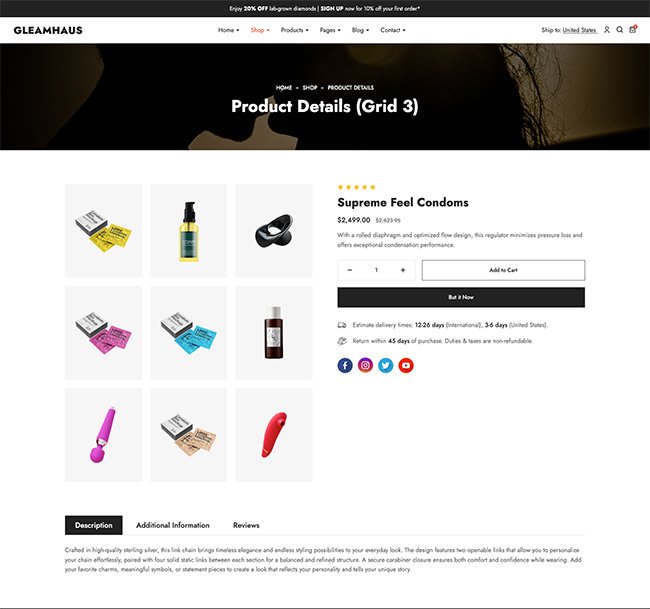Image resolution: width=650 pixels, height=609 pixels.
Task: Open the shopping cart icon
Action: click(633, 29)
